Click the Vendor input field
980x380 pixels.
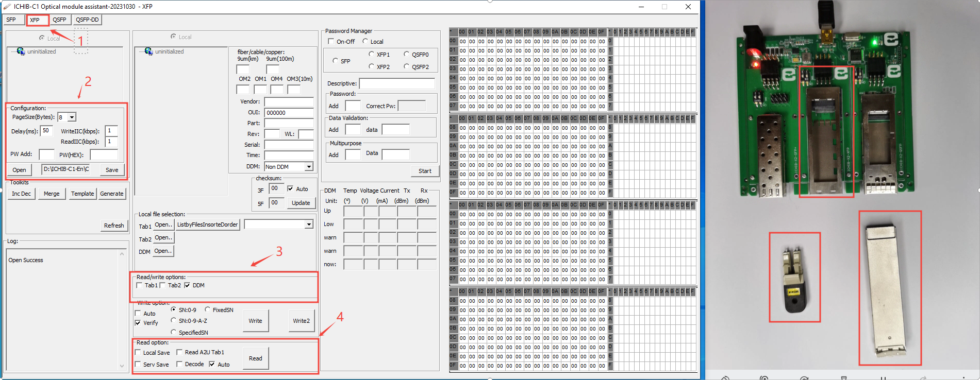click(289, 102)
